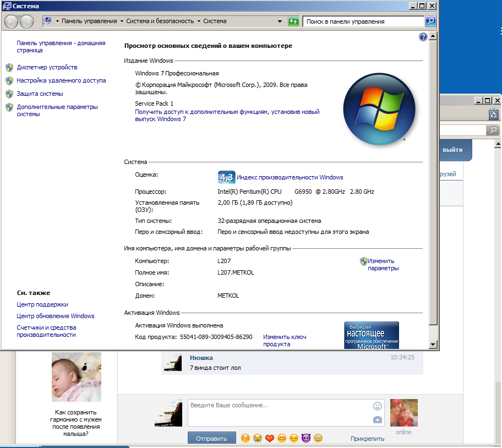This screenshot has width=502, height=448.
Task: Insert the crying face emoji
Action: [258, 438]
